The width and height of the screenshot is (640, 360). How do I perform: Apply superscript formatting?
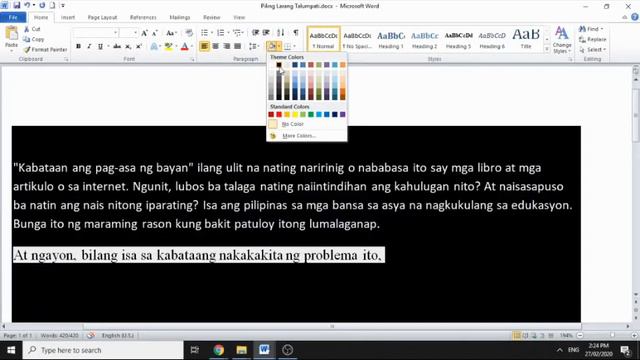click(x=139, y=47)
